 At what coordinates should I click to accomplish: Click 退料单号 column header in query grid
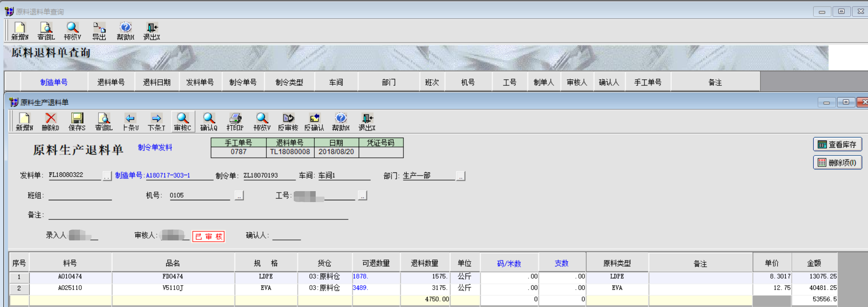[x=111, y=82]
